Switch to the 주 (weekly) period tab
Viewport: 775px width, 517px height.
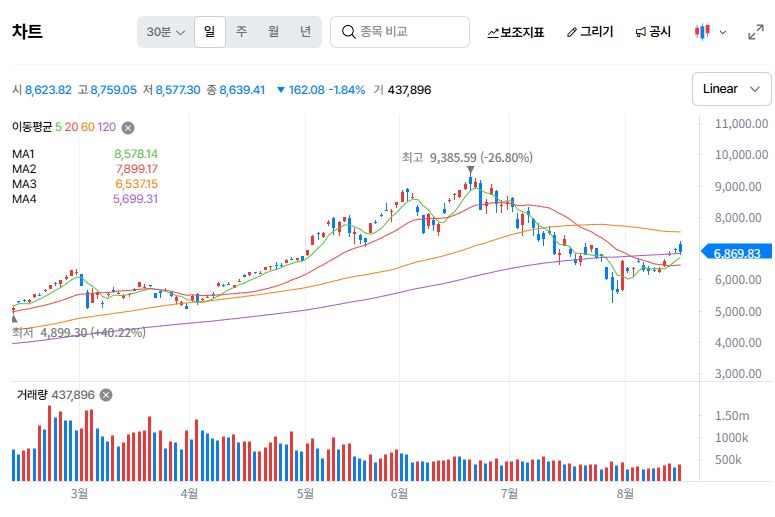pos(241,32)
